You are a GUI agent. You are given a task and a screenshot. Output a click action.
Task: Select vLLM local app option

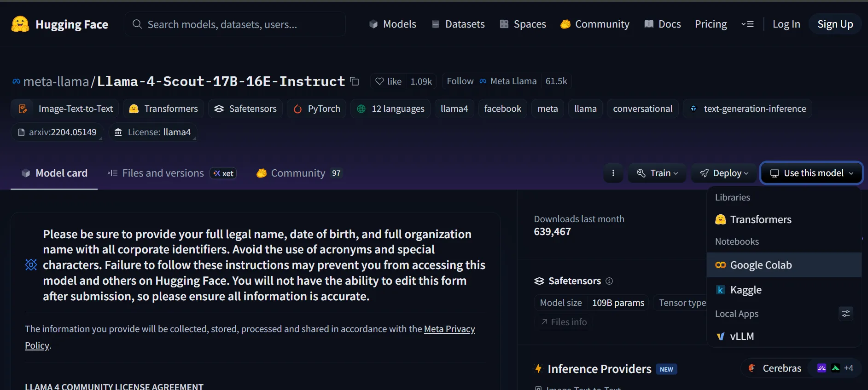(x=784, y=336)
